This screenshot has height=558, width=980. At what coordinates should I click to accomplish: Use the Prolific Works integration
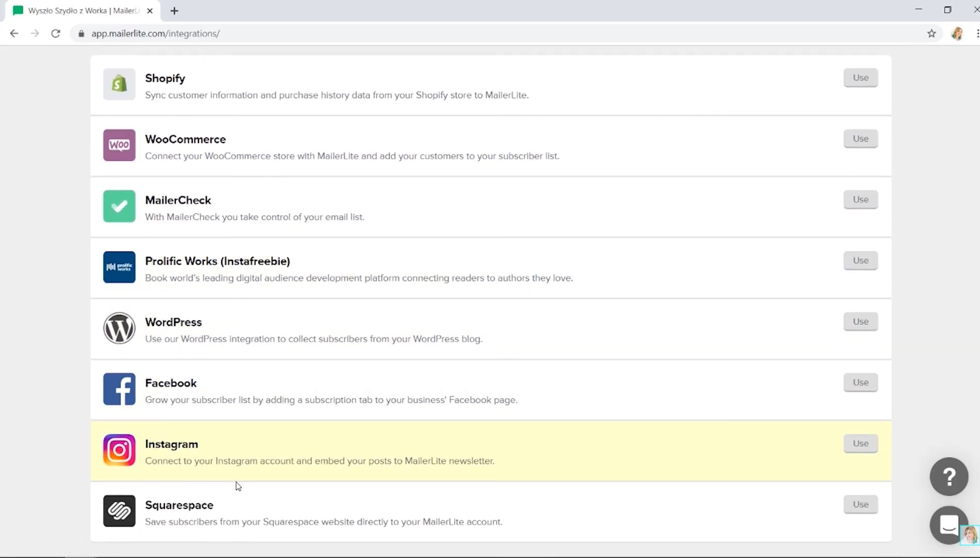[x=861, y=260]
